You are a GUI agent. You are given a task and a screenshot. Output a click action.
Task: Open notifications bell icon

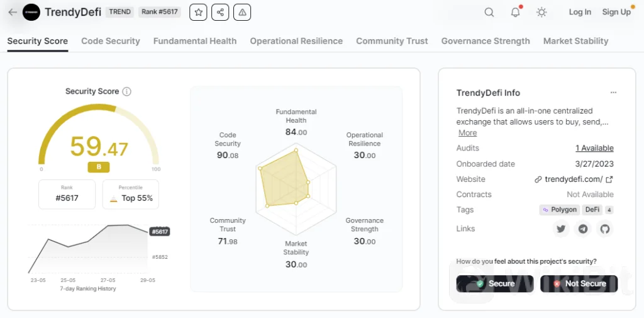pos(515,12)
